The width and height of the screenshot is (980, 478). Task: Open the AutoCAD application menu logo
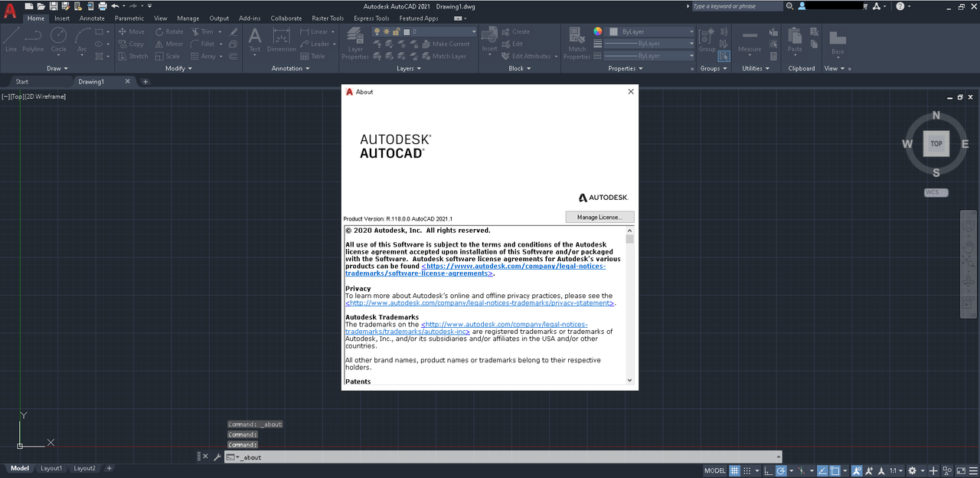click(x=10, y=11)
